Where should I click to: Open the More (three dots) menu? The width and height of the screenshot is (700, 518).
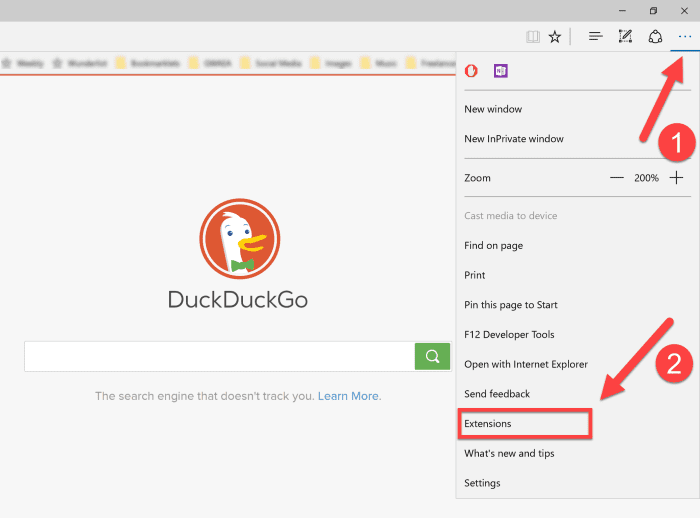(x=684, y=37)
